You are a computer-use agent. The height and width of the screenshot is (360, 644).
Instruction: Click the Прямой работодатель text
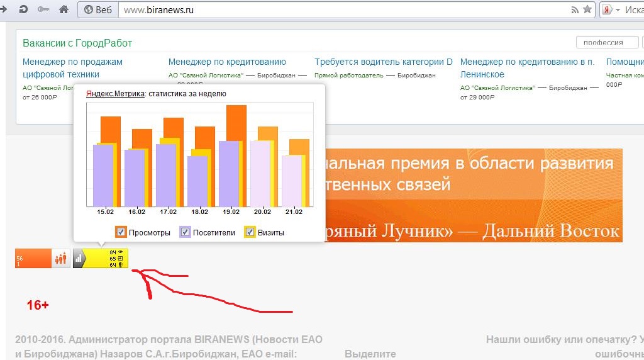[x=348, y=75]
